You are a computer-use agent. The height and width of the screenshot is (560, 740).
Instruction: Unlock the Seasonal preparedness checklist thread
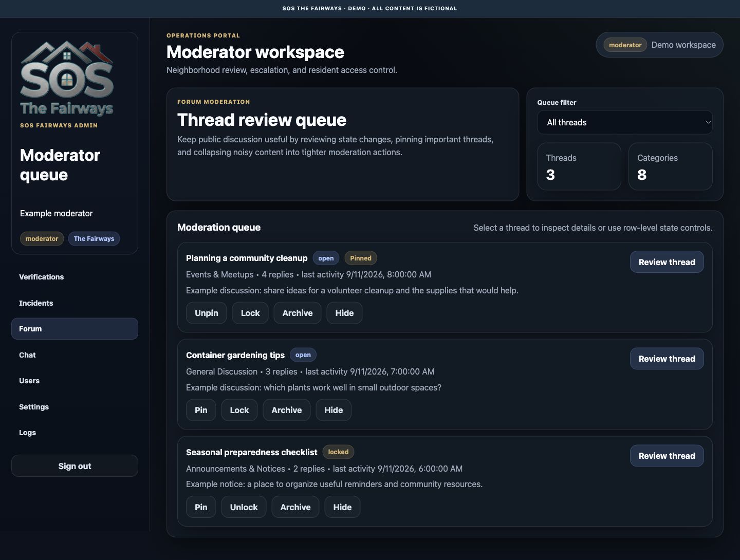(244, 507)
